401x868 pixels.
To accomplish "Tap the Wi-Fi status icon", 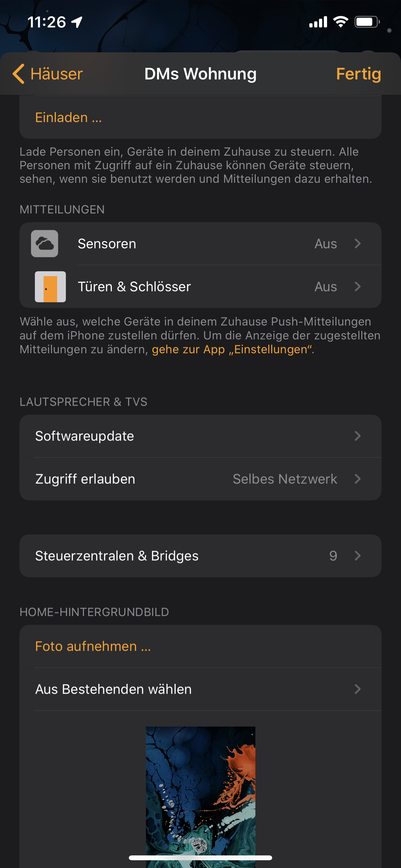I will click(x=340, y=22).
